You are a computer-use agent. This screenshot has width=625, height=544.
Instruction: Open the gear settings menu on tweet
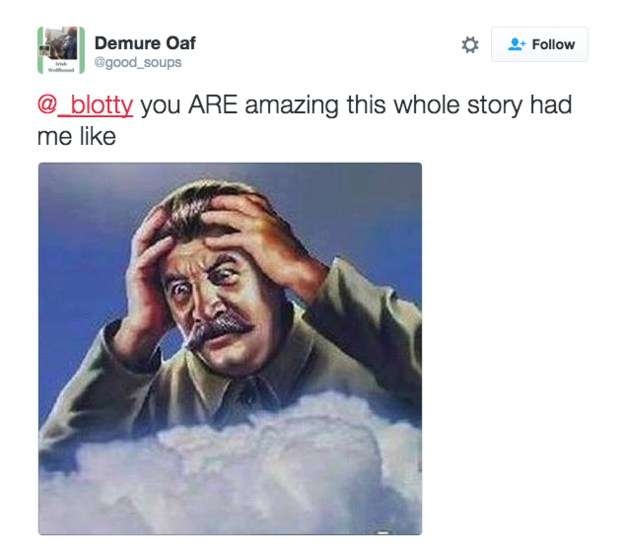point(470,45)
